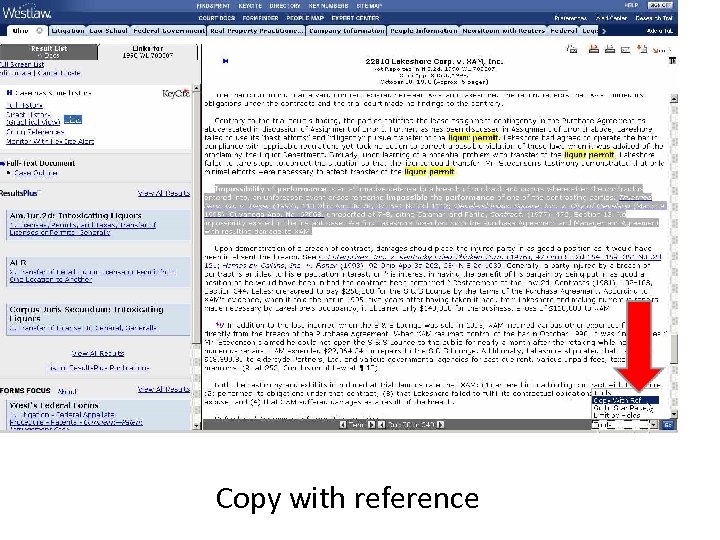Screen dimensions: 720x540
Task: Switch to the Federal tab
Action: point(563,31)
